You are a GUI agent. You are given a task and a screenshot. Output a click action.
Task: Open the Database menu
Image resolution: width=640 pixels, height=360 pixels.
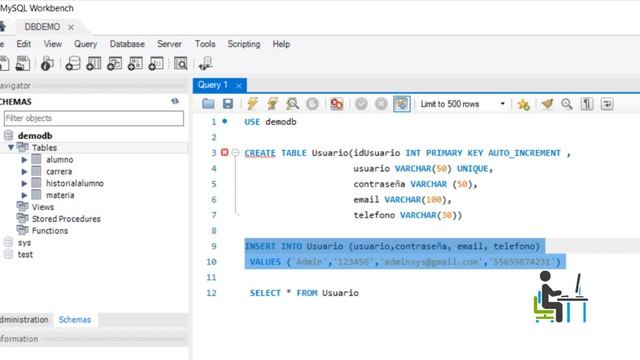(x=127, y=44)
